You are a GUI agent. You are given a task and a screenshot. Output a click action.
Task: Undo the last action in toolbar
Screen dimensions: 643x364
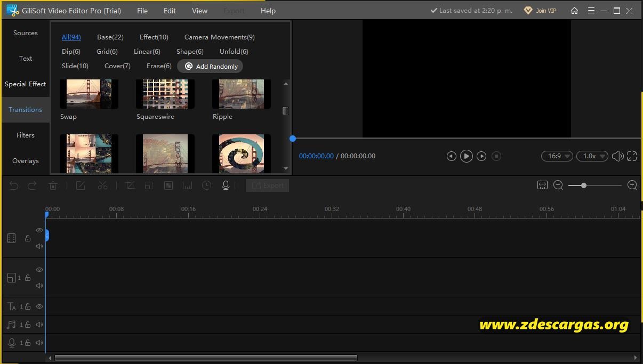click(14, 185)
